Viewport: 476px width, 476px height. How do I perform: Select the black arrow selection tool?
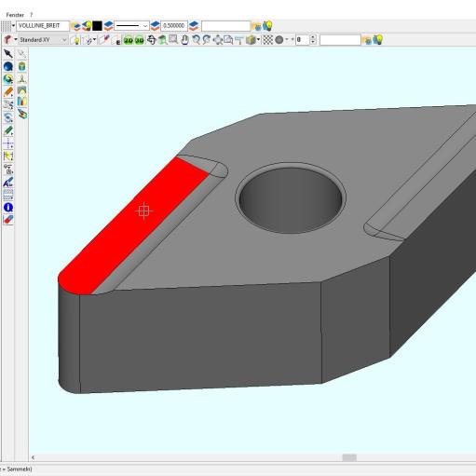click(x=8, y=54)
